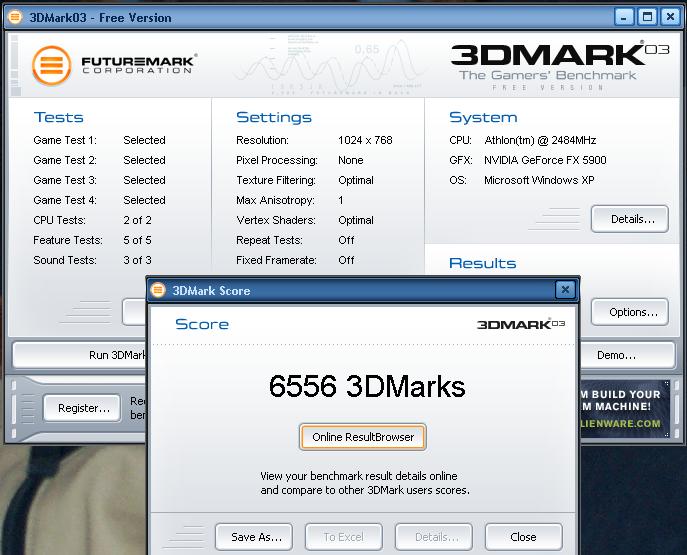Open the Online ResultBrowser
The width and height of the screenshot is (687, 555).
pyautogui.click(x=363, y=437)
